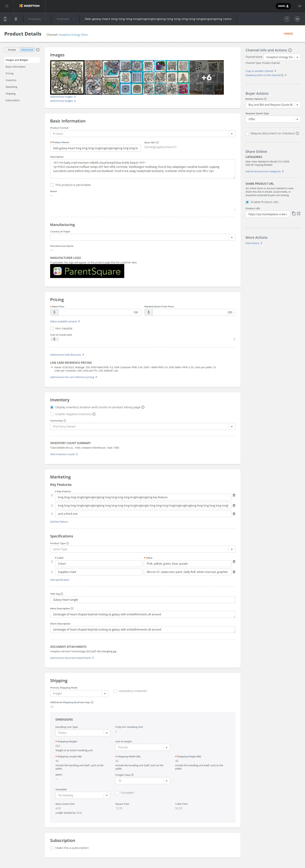Screen dimensions: 305x868
Task: Click the CANCEL button
Action: tap(288, 34)
